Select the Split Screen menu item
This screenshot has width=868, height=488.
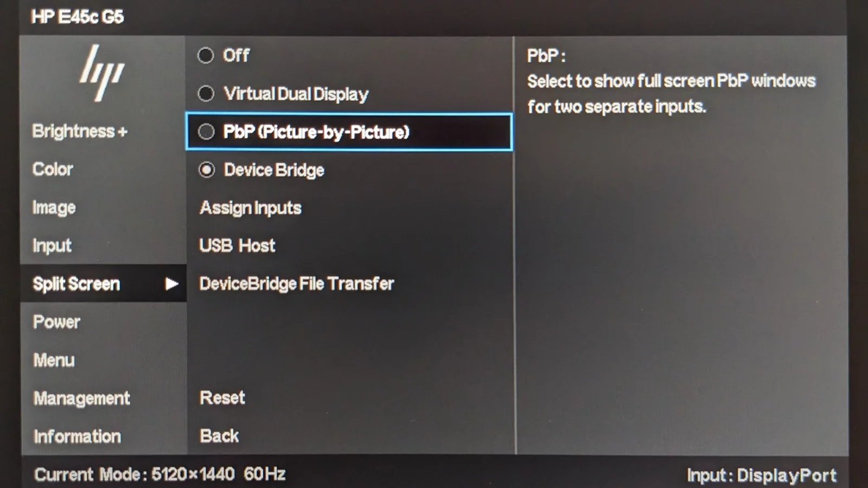coord(103,284)
